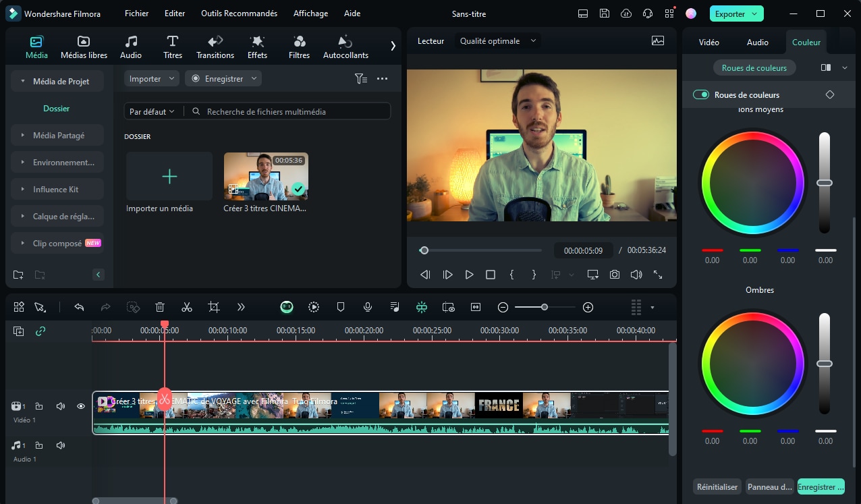This screenshot has height=504, width=861.
Task: Switch to the Audio properties tab
Action: coord(758,42)
